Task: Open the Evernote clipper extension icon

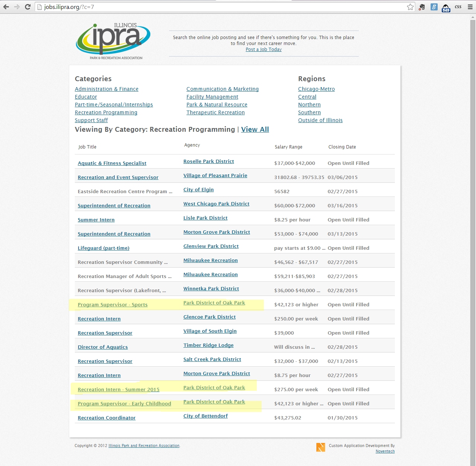Action: pos(422,7)
